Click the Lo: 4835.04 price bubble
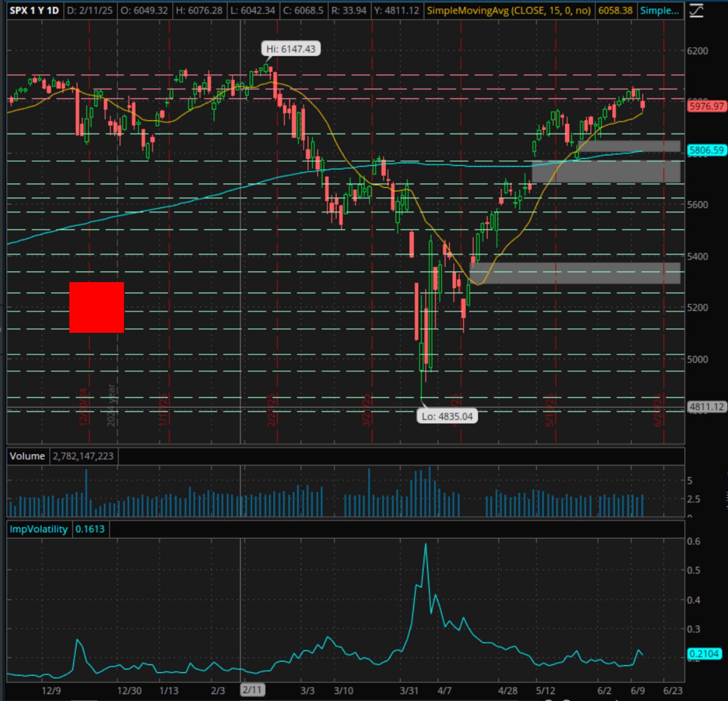 [447, 416]
